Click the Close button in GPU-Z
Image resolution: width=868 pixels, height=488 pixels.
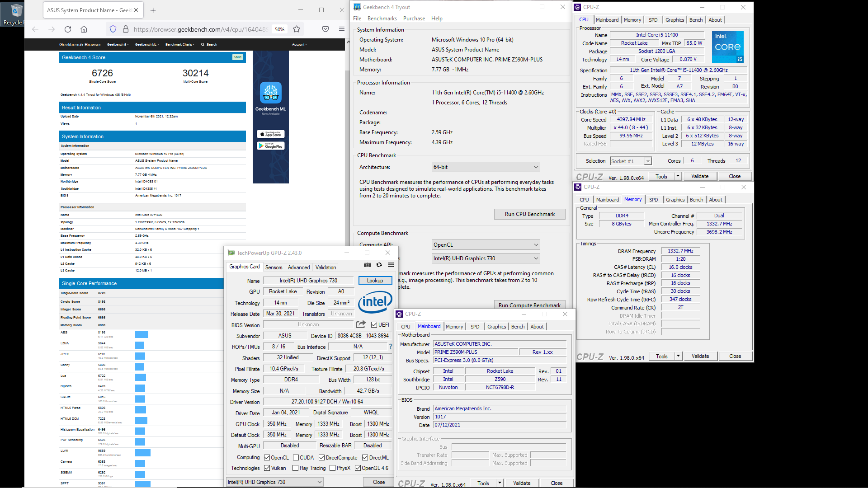(379, 482)
